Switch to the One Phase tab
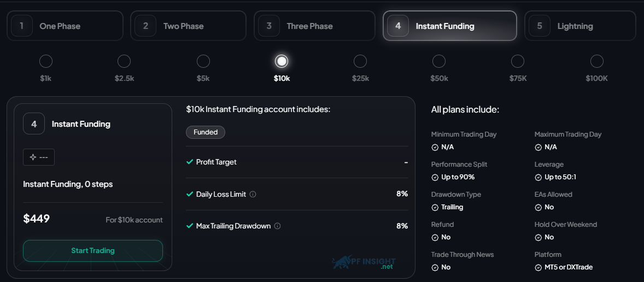 click(x=65, y=26)
